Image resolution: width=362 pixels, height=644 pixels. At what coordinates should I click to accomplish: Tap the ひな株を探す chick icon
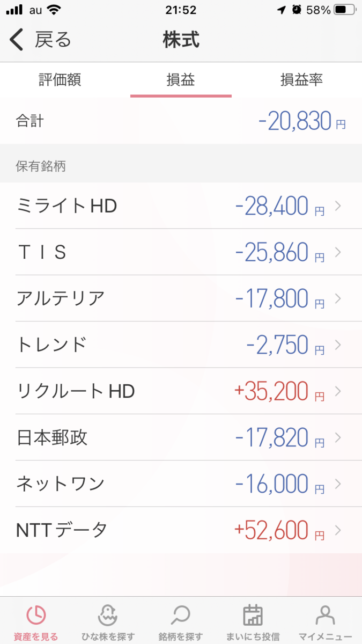point(108,616)
